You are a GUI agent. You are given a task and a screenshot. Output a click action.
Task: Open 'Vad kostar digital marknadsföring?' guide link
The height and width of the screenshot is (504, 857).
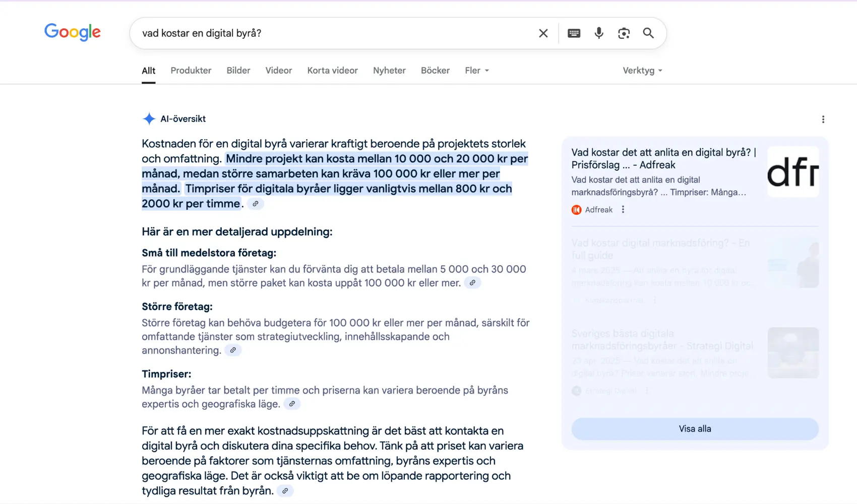pyautogui.click(x=661, y=249)
